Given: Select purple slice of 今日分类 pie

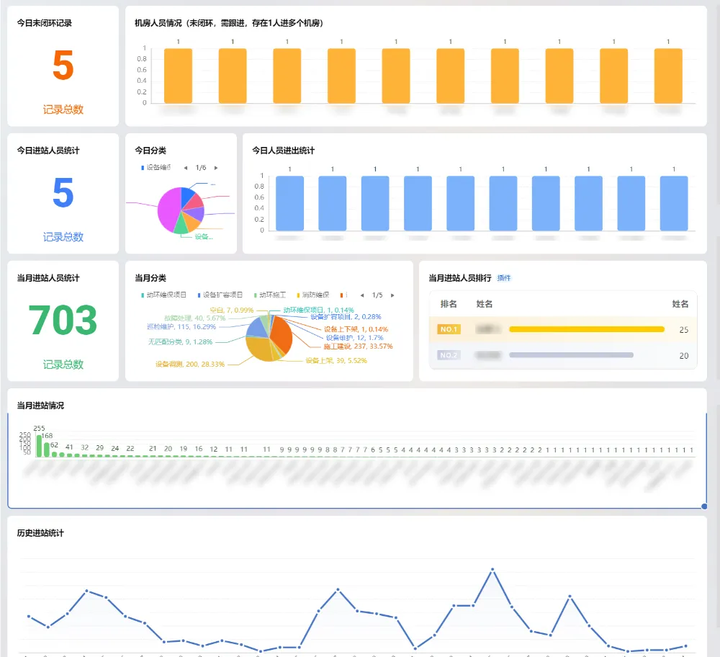Looking at the screenshot, I should click(197, 214).
